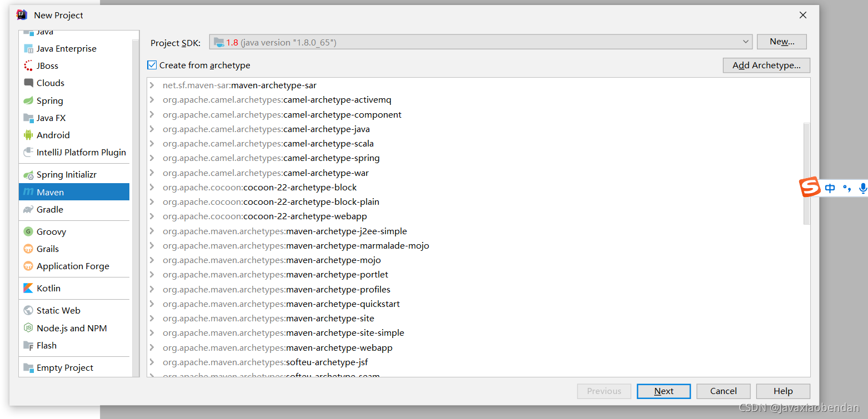Click the Sogou S input method icon
This screenshot has width=868, height=419.
click(x=810, y=188)
